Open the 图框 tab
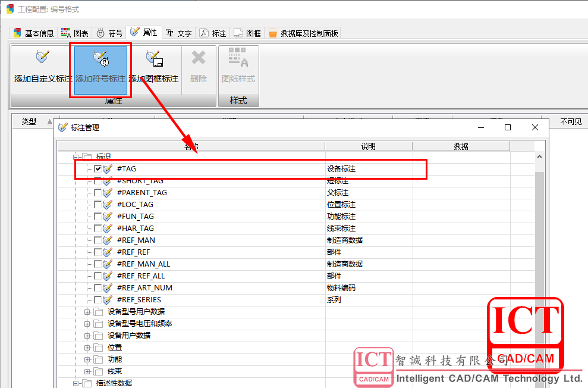 [247, 33]
